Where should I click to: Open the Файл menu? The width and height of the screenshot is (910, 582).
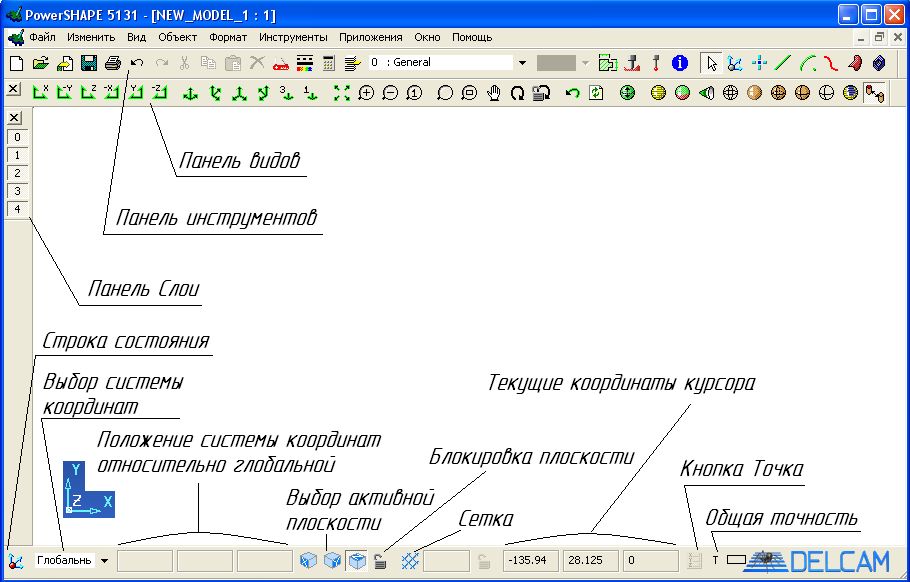point(42,37)
